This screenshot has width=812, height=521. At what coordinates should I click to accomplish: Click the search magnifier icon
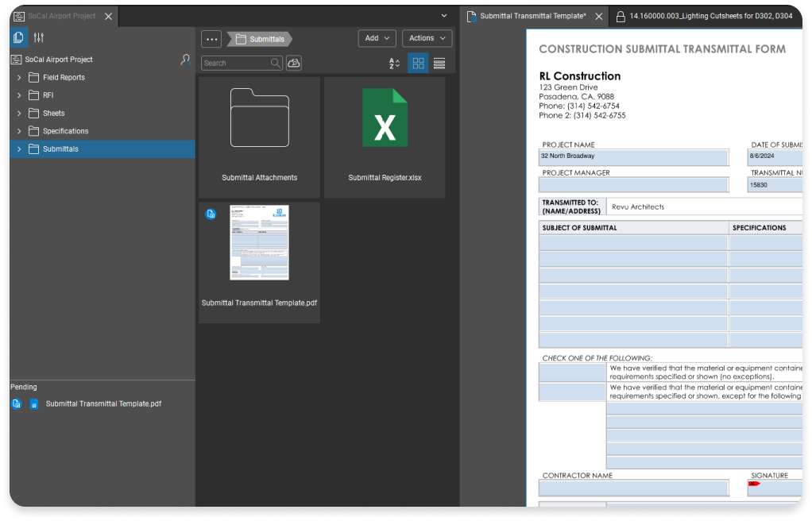coord(276,64)
